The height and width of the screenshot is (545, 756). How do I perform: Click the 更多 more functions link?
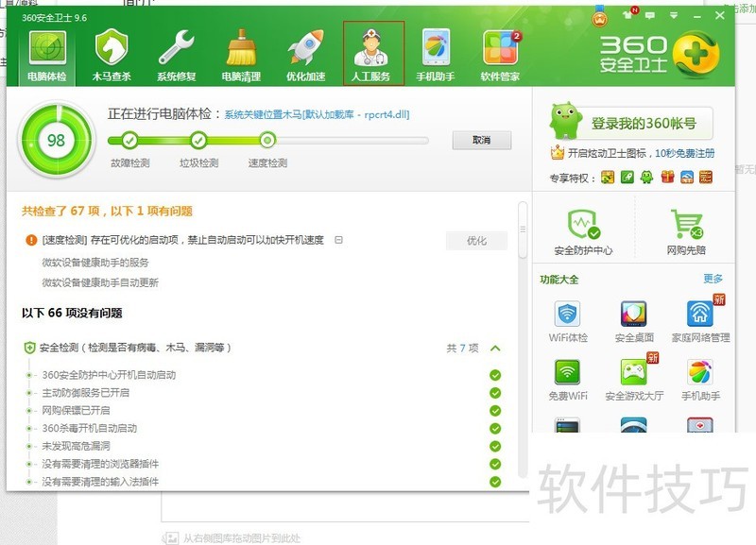[x=713, y=279]
